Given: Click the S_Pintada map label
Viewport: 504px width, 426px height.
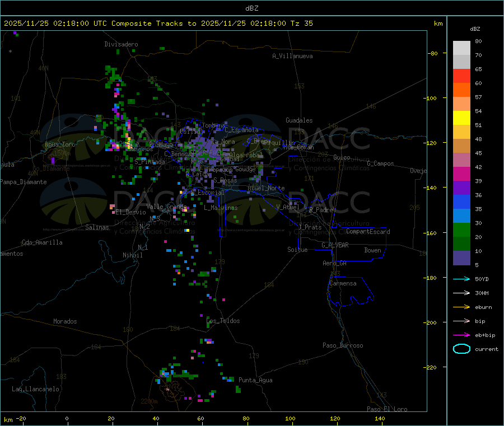Looking at the screenshot, I should (x=150, y=162).
